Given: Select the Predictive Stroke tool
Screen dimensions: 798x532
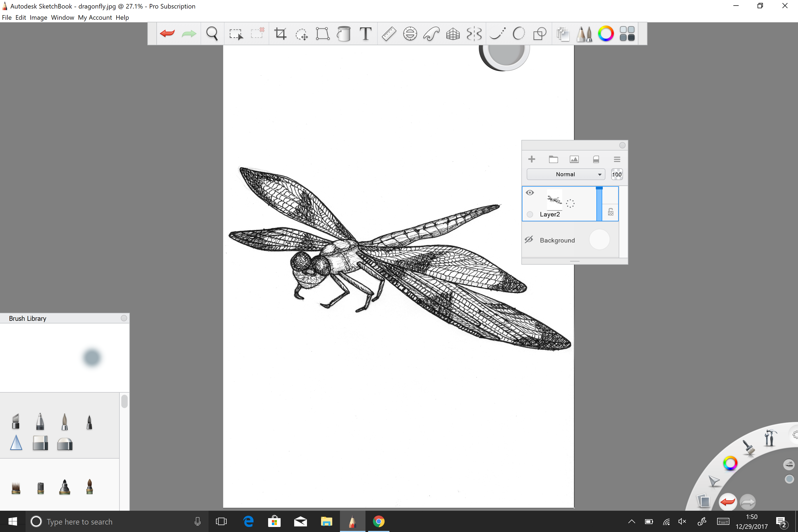Looking at the screenshot, I should point(518,34).
